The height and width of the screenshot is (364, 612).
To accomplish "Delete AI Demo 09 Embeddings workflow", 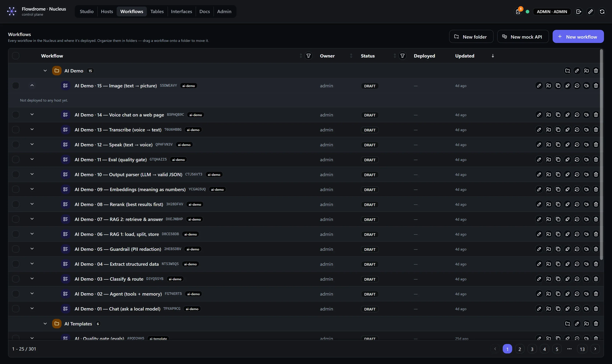I will coord(596,189).
